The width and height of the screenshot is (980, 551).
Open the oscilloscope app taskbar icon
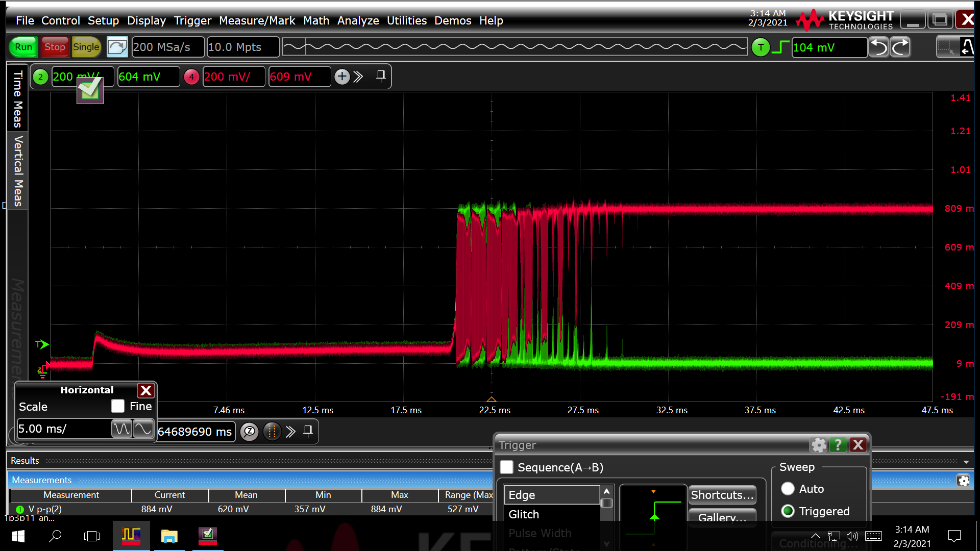[x=131, y=536]
